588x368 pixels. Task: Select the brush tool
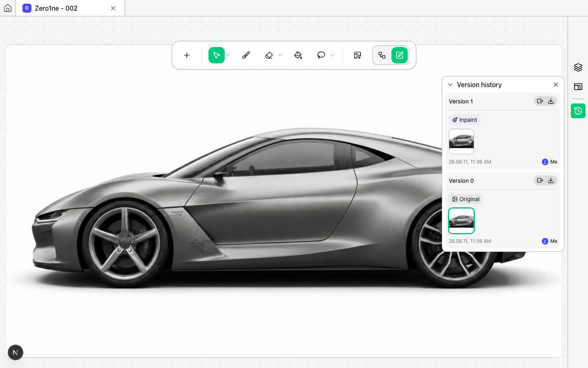[x=246, y=55]
